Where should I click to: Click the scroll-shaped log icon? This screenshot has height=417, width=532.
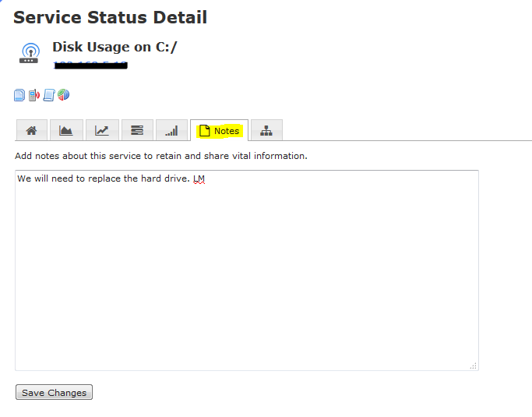click(x=49, y=95)
